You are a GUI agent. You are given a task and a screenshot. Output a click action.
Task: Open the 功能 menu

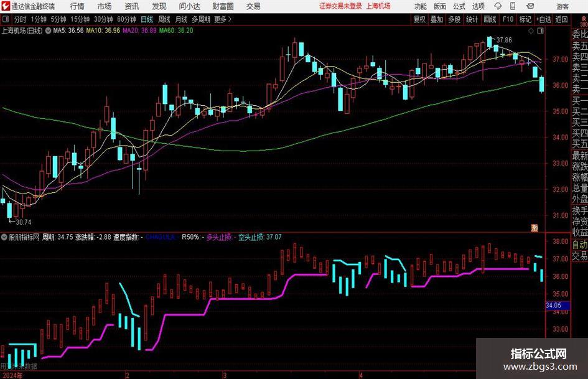[x=421, y=6]
